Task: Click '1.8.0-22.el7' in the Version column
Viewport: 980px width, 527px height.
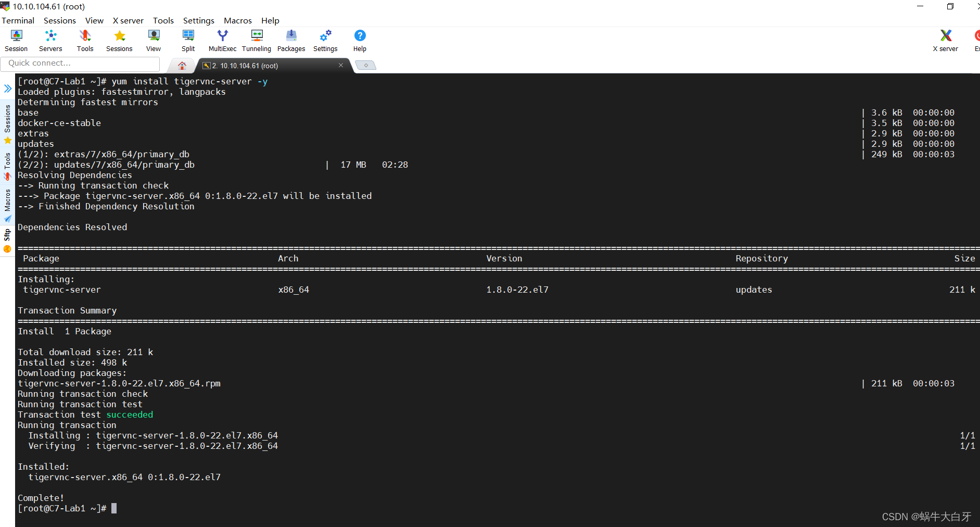Action: (517, 290)
